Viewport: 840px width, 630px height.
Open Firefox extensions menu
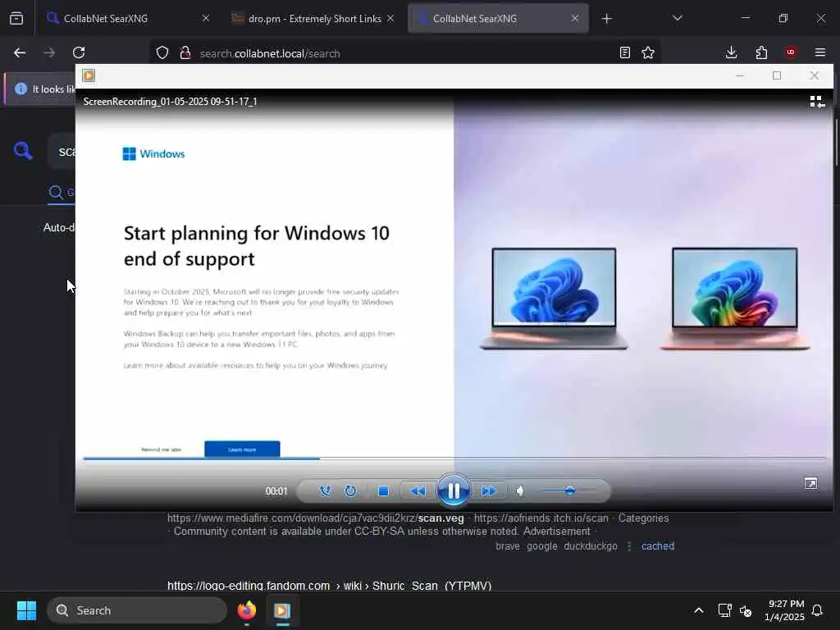[761, 52]
